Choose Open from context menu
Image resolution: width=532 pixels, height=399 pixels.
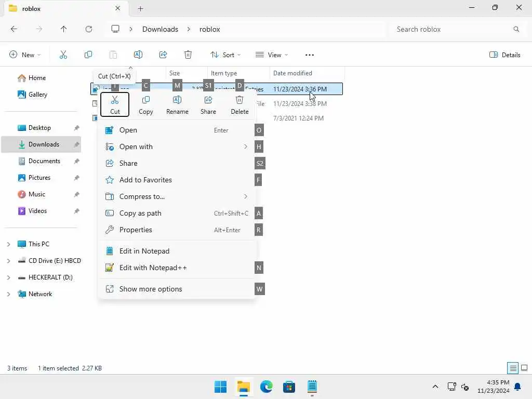(x=177, y=130)
